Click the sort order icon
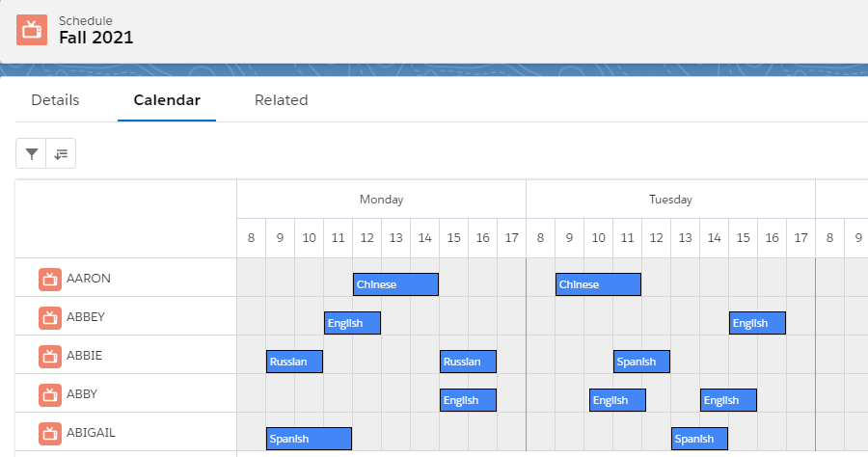 point(61,153)
